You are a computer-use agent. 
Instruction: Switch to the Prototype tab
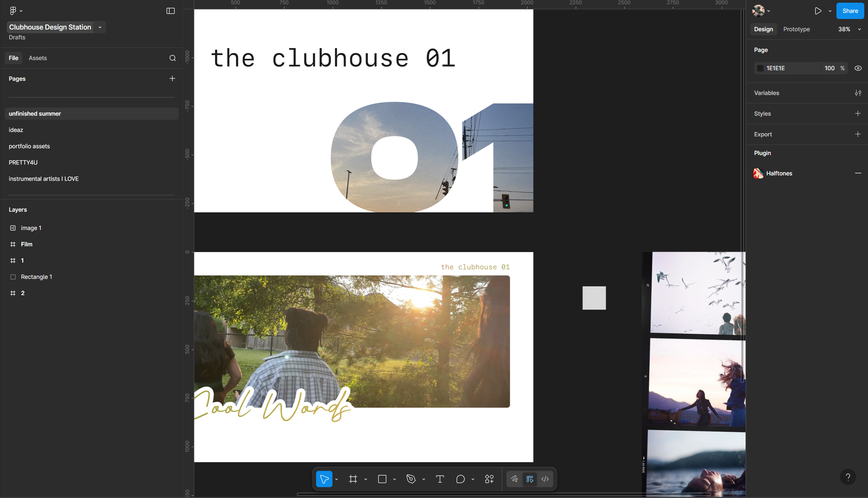coord(796,30)
